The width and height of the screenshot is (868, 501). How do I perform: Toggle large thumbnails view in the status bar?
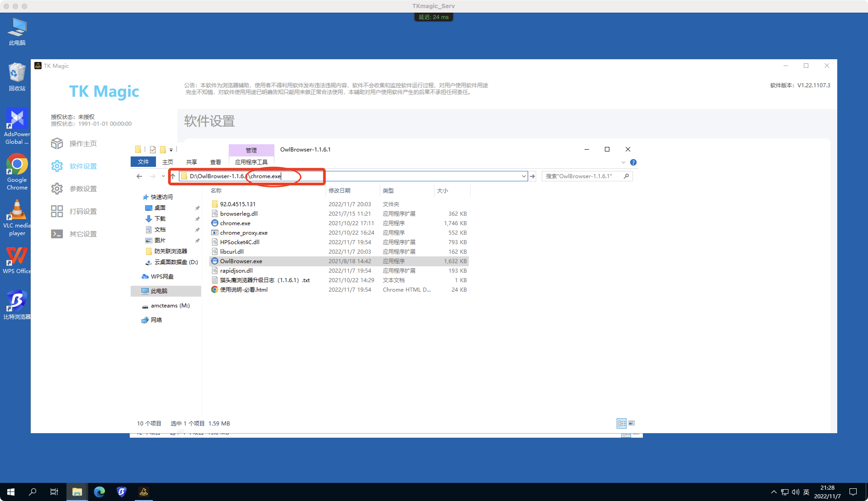pos(632,423)
